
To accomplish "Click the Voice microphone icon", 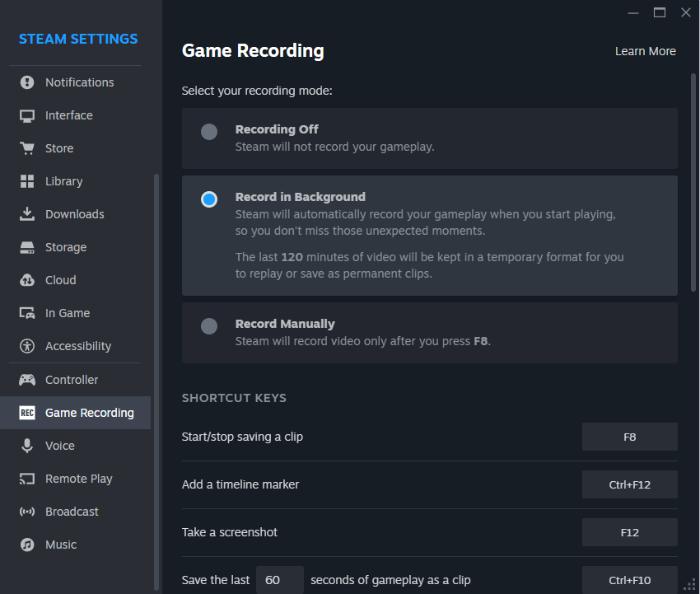I will pyautogui.click(x=27, y=446).
